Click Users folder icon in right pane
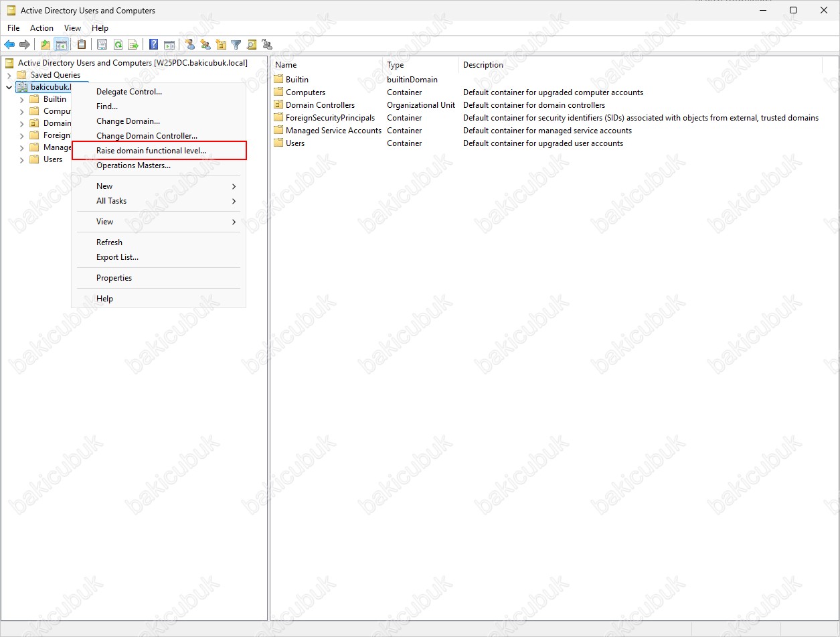Screen dimensions: 840x637 (x=279, y=143)
